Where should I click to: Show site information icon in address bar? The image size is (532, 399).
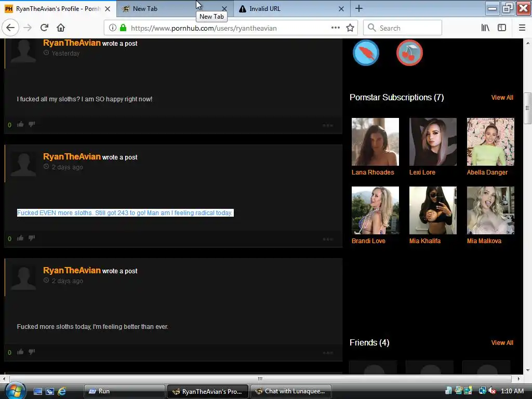pos(113,28)
